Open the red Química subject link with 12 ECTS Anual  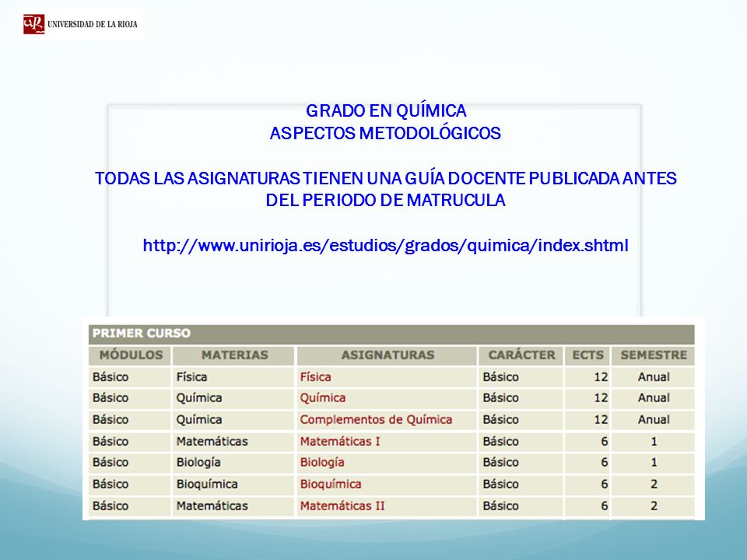[322, 397]
